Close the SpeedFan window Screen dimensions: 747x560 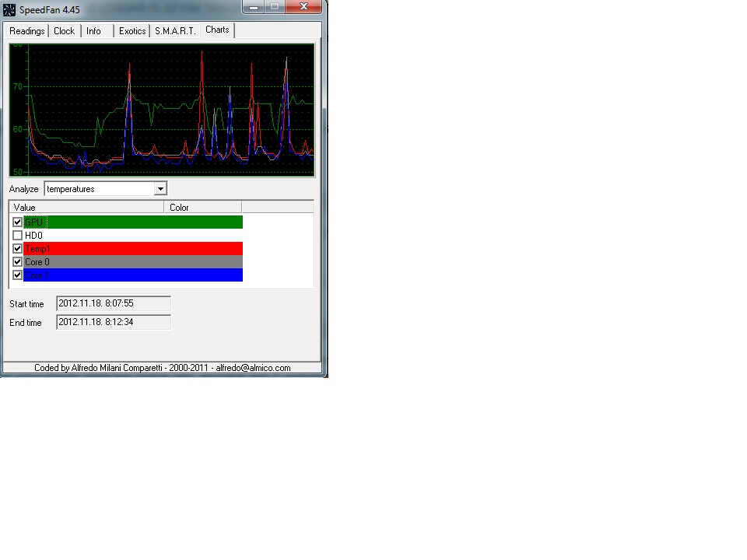[304, 7]
